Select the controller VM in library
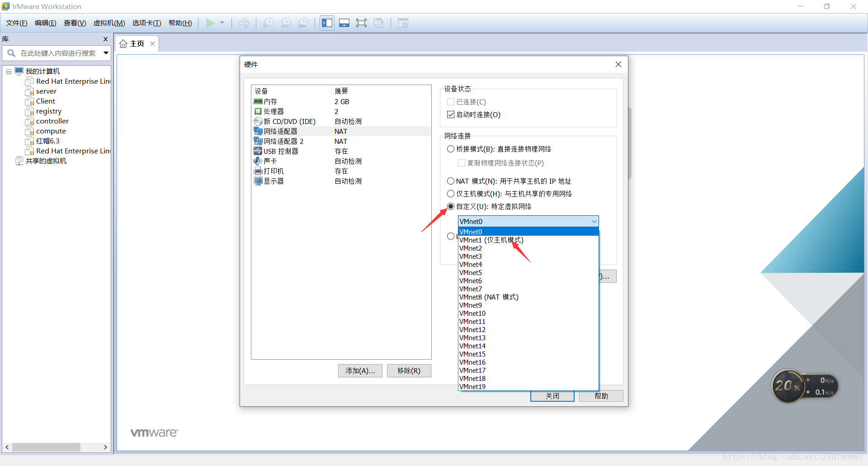868x466 pixels. pyautogui.click(x=52, y=121)
